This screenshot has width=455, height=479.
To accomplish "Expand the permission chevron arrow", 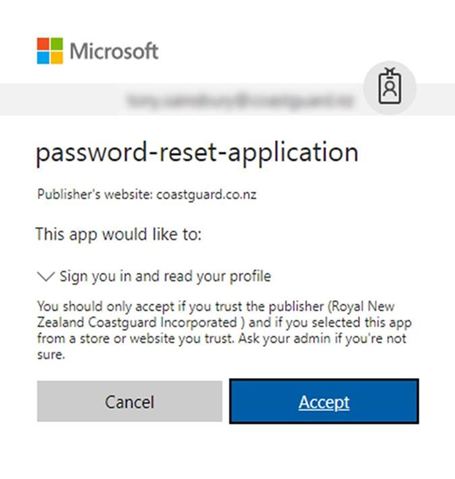I will point(46,276).
